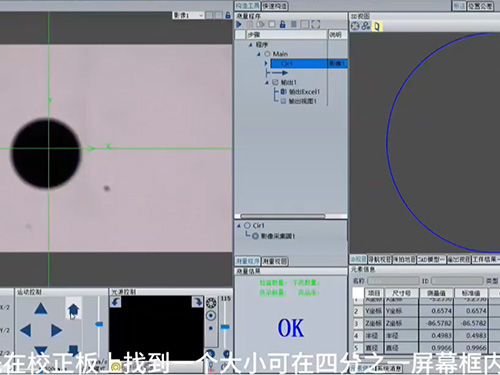
Task: Open the CAD模型 tab below 3D view
Action: (x=432, y=259)
